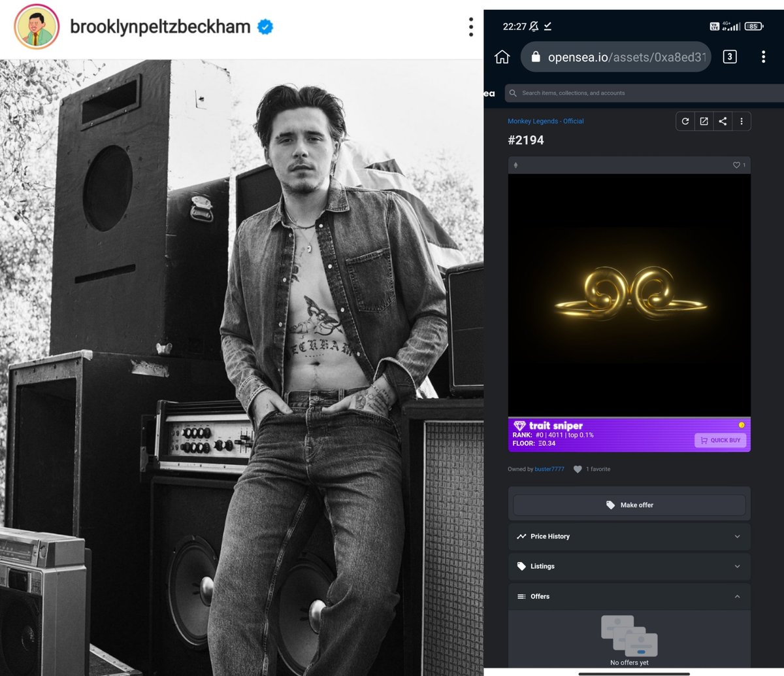View the golden NFT image
The image size is (784, 676).
point(629,296)
